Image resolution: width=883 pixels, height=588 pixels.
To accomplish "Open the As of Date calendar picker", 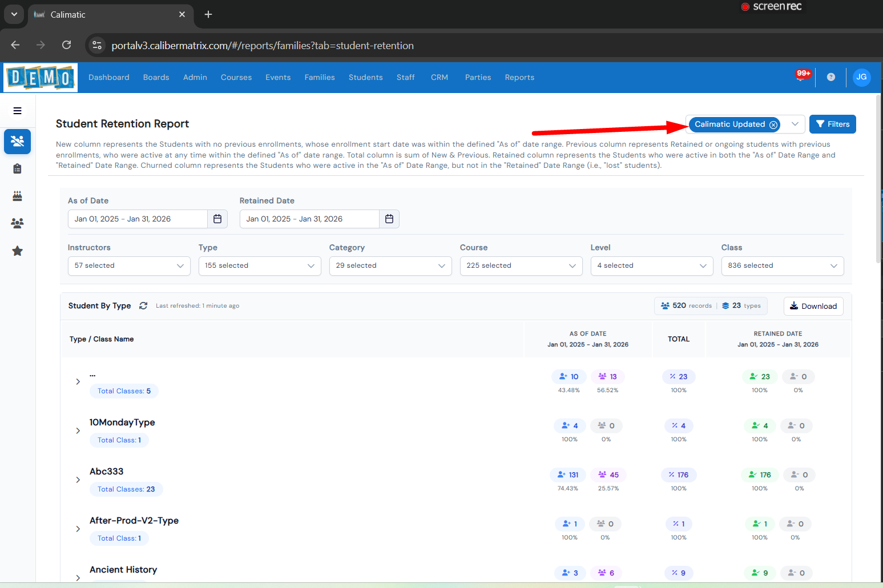I will click(x=217, y=219).
